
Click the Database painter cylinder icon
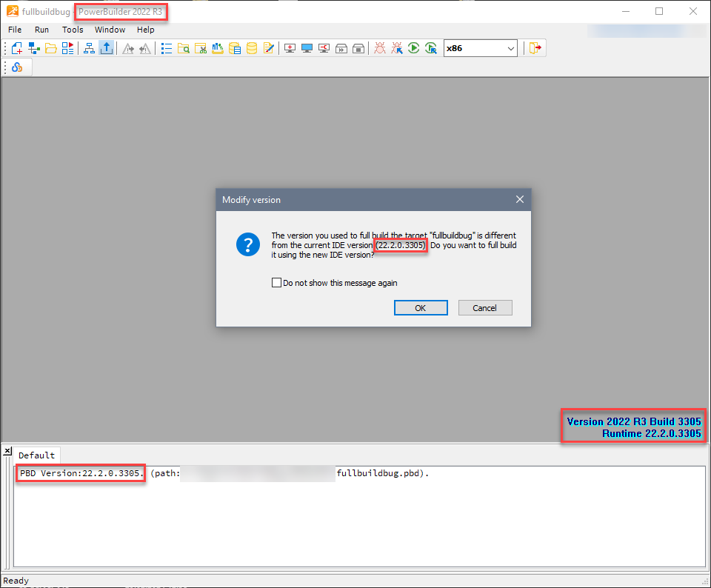(252, 48)
